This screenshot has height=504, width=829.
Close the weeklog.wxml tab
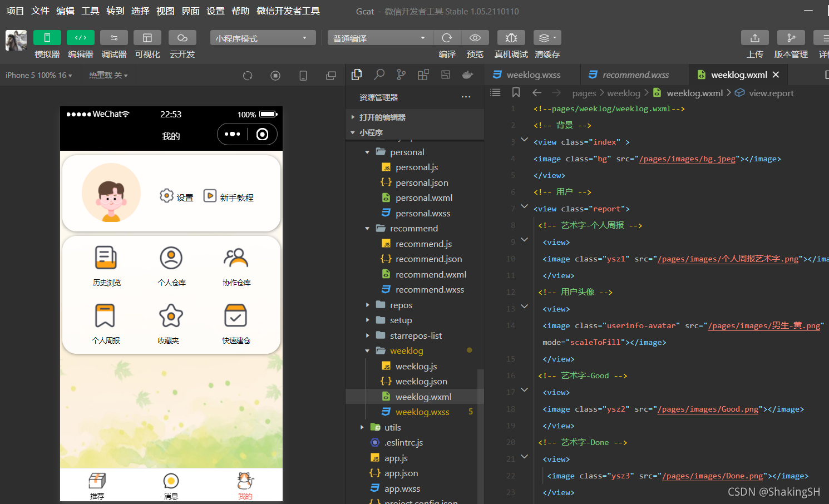(776, 75)
